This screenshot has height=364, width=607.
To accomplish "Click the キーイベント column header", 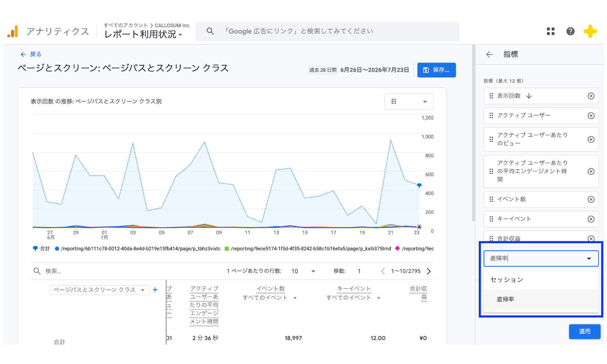I will [x=354, y=289].
